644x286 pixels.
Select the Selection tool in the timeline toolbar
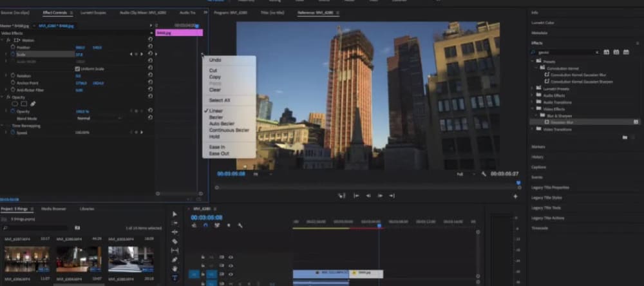175,214
